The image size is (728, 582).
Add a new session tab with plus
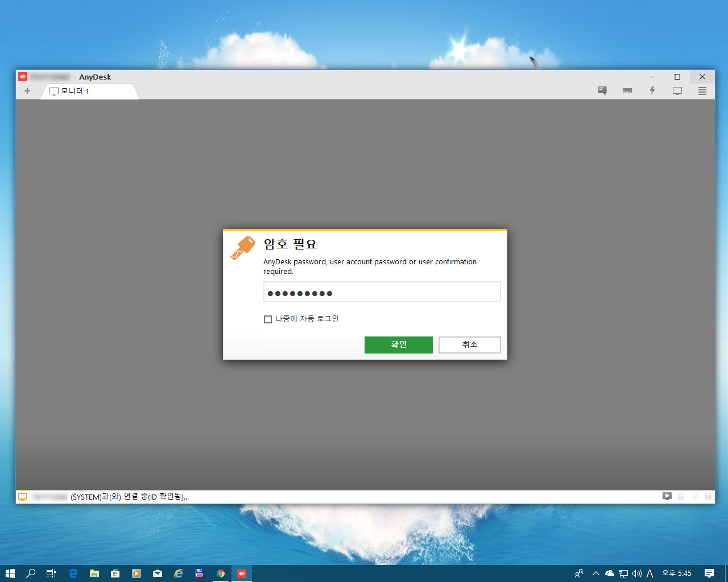coord(27,91)
